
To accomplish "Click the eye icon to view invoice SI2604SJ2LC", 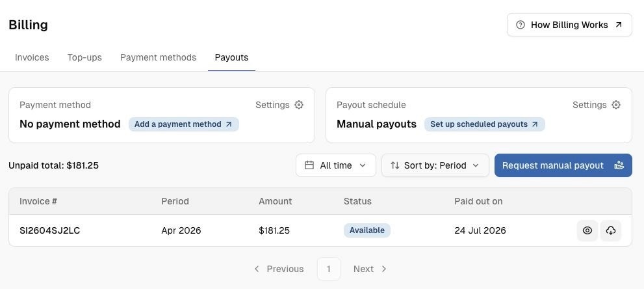I will click(587, 230).
